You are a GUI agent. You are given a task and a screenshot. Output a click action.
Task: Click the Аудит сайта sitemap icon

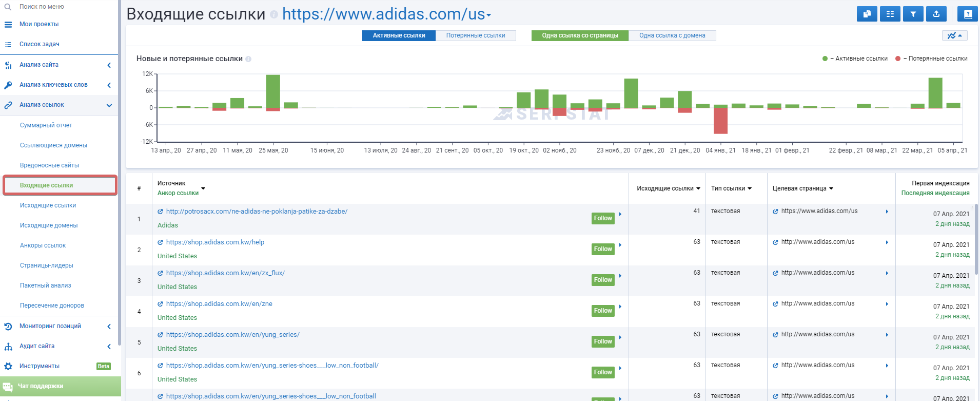point(8,346)
